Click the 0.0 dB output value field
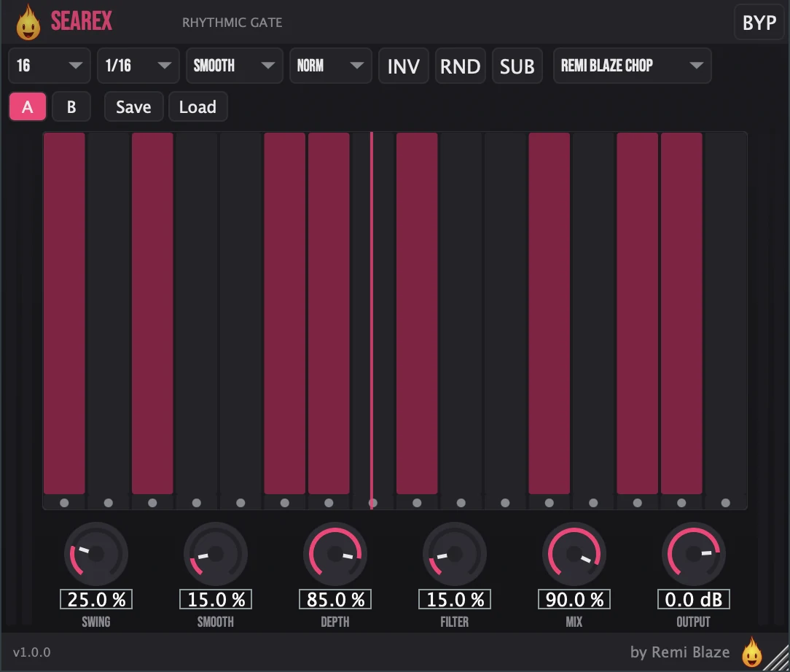Image resolution: width=790 pixels, height=672 pixels. [693, 599]
